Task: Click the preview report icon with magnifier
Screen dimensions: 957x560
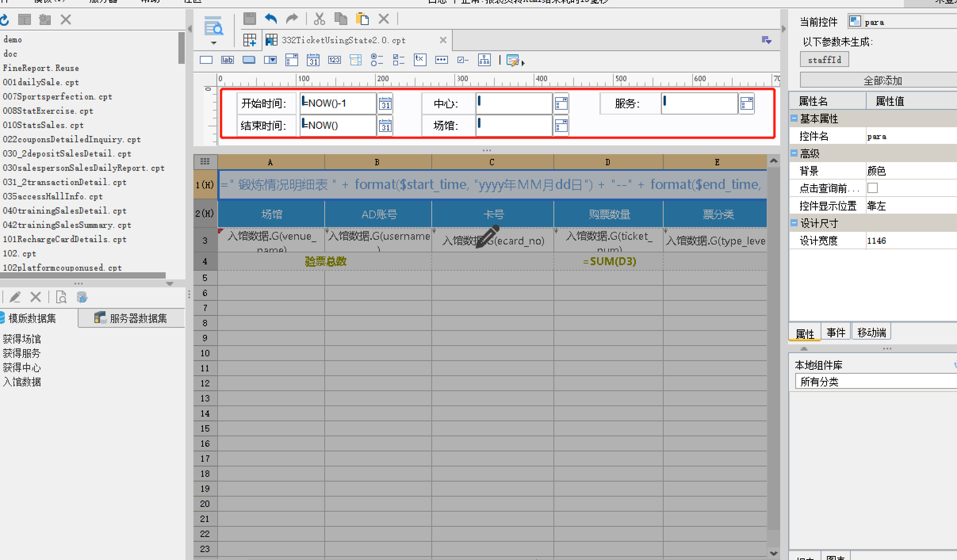Action: pos(214,27)
